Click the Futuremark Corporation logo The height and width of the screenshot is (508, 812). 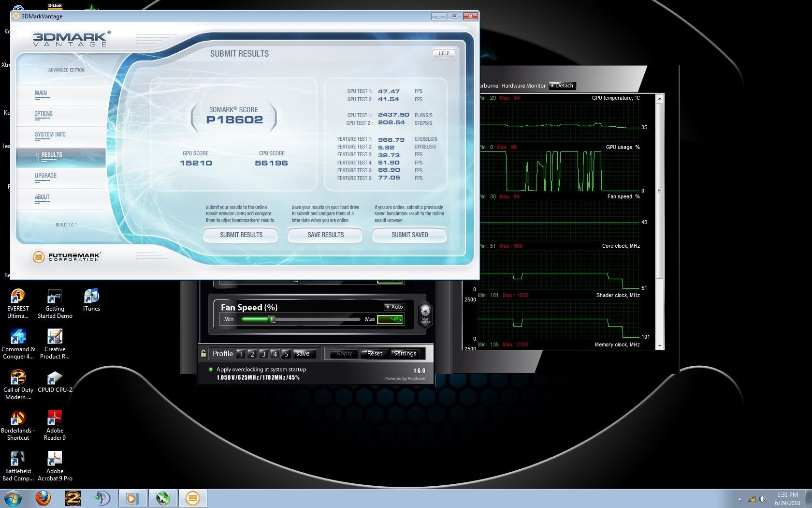[67, 256]
